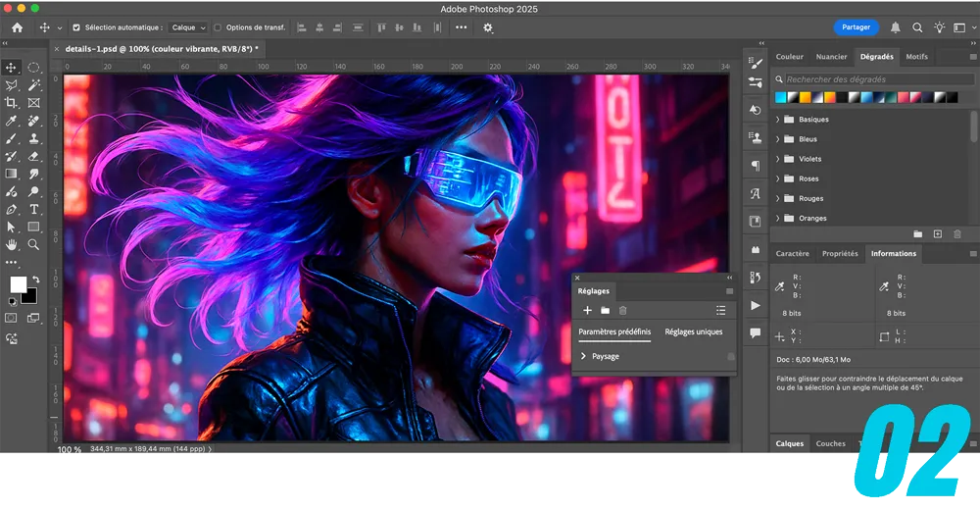
Task: Enable the Options de transf. checkbox
Action: (x=218, y=27)
